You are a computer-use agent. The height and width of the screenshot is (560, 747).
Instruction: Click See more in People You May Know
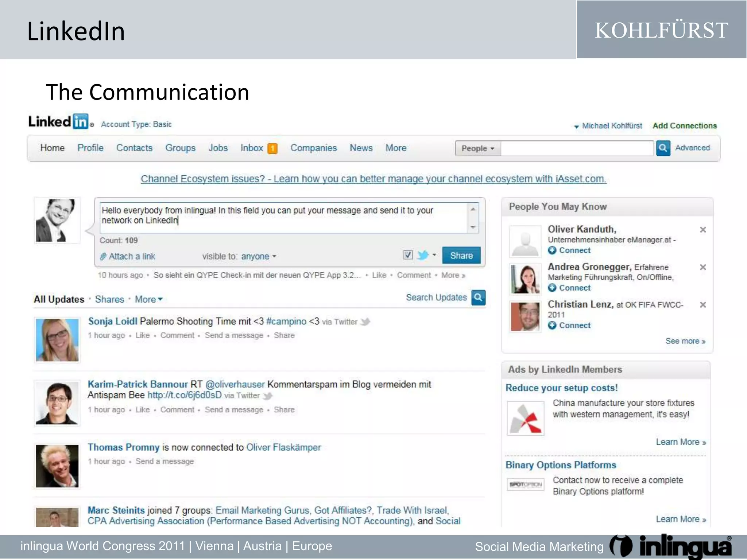pyautogui.click(x=685, y=341)
